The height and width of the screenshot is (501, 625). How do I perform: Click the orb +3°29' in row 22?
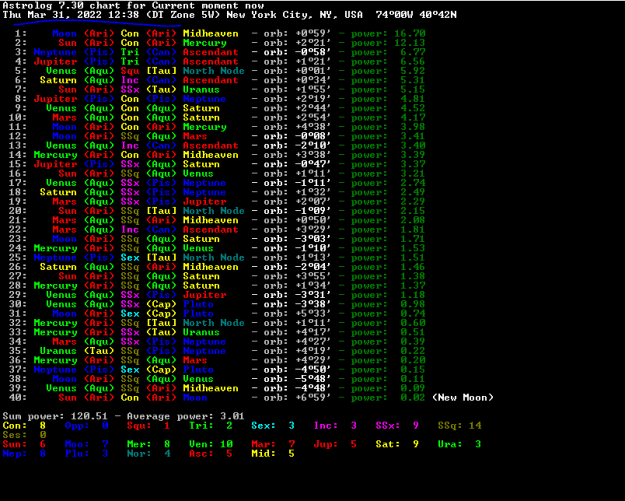pos(313,230)
